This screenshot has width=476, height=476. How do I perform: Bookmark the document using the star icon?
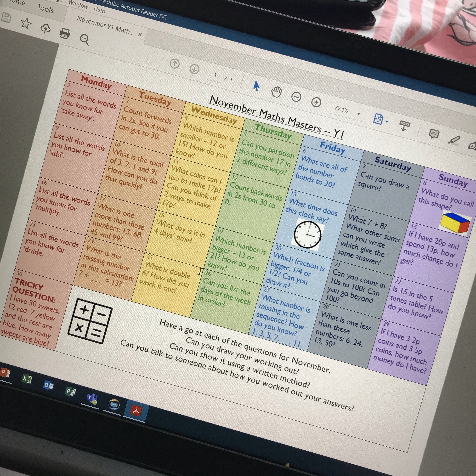[26, 23]
